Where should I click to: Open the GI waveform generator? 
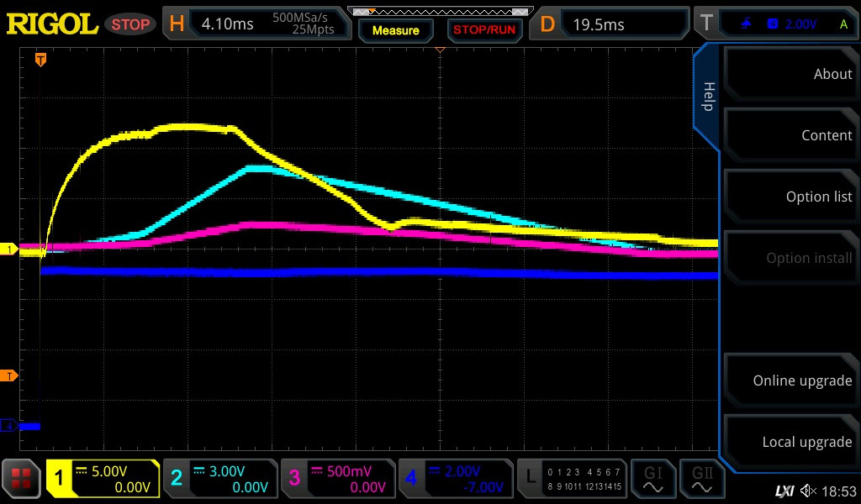pos(652,479)
